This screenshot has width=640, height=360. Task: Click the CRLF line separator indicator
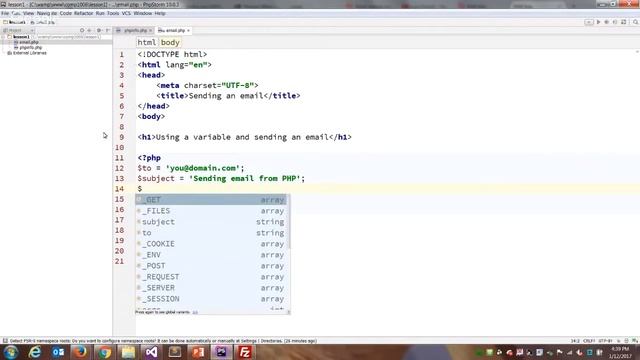point(589,341)
